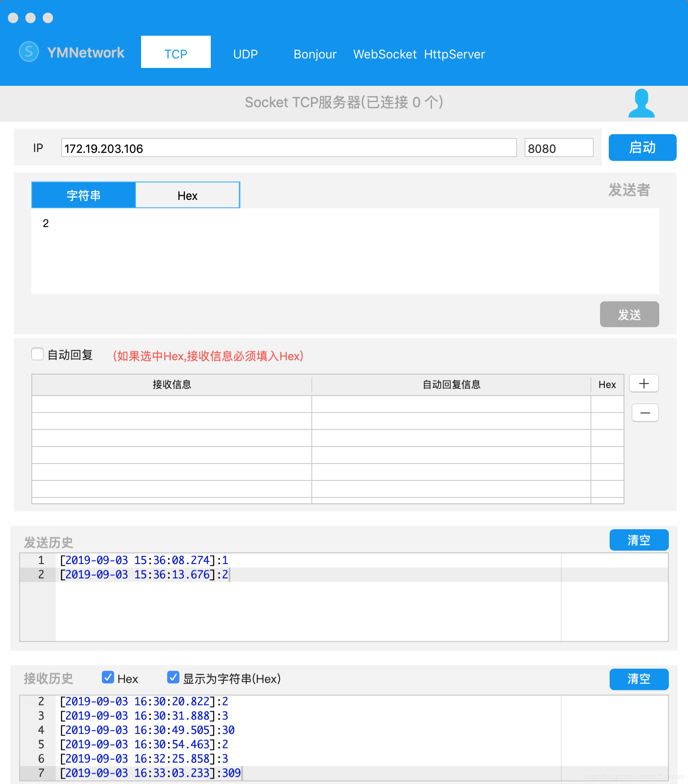Click the 接收信息 column header
Screen dimensions: 688x784
coord(172,385)
